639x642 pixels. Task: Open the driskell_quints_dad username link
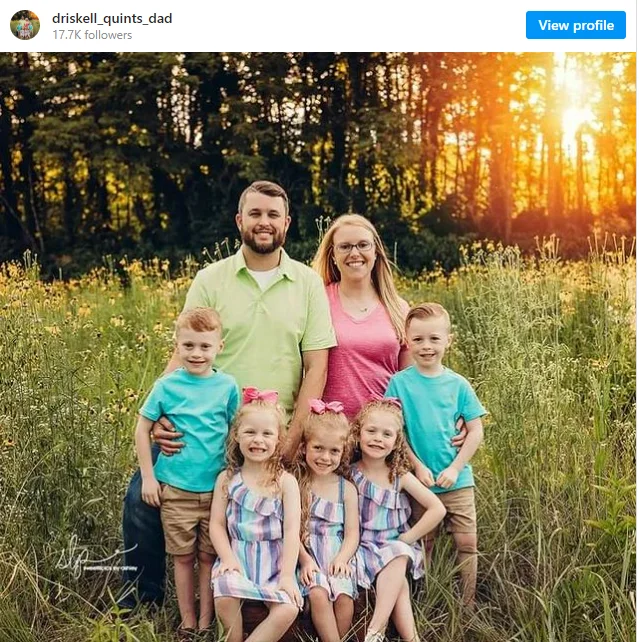[112, 18]
